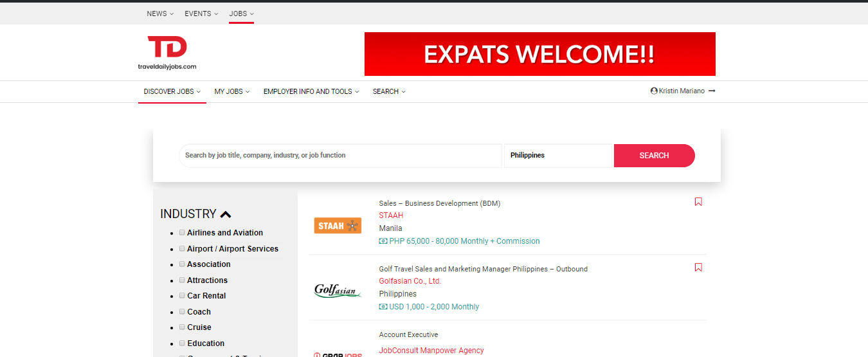Select the Cruise industry checkbox
The width and height of the screenshot is (868, 357).
182,327
